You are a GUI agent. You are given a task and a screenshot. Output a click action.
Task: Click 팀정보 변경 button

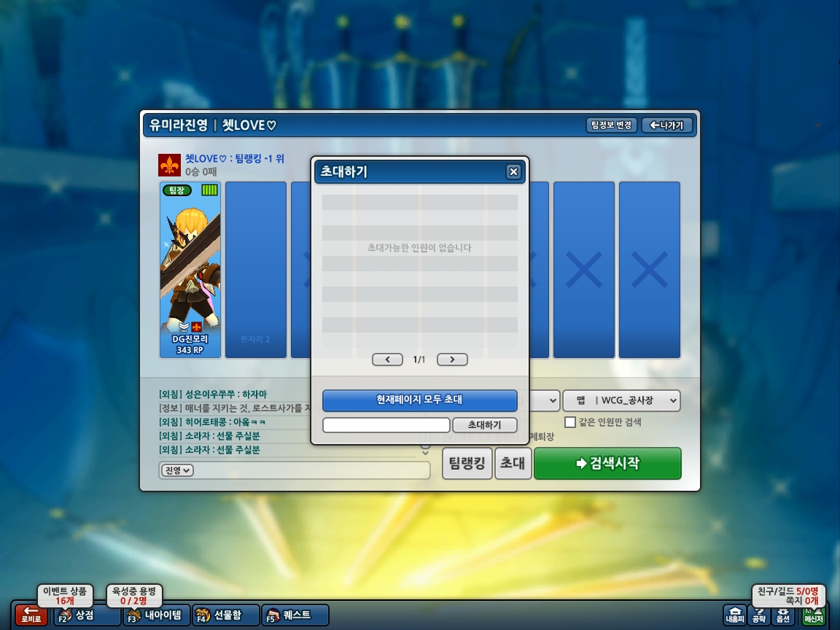pos(611,125)
